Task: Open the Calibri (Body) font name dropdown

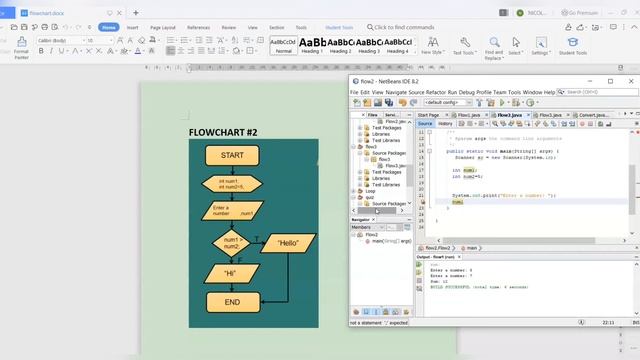Action: tap(83, 40)
